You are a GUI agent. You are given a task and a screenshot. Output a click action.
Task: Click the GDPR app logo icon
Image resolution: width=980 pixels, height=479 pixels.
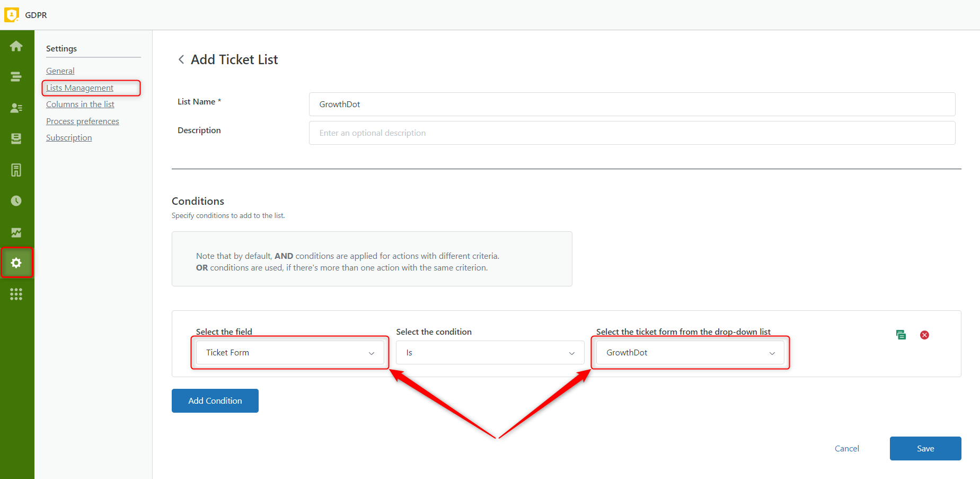(x=12, y=15)
